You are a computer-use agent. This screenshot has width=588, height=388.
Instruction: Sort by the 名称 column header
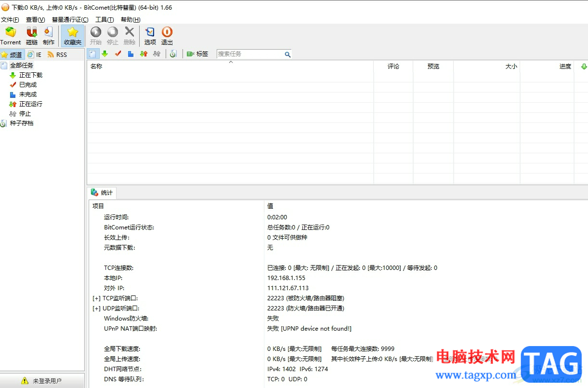tap(230, 67)
